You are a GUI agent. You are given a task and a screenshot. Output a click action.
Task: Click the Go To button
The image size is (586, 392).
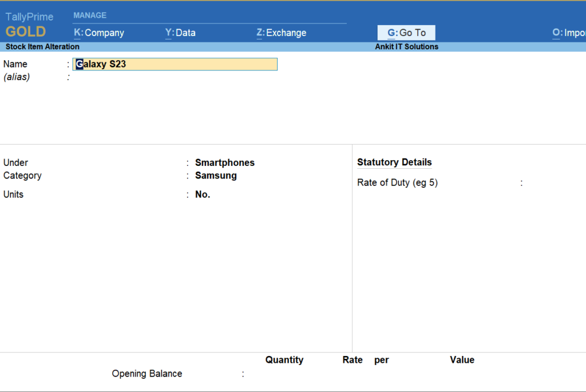[x=406, y=33]
